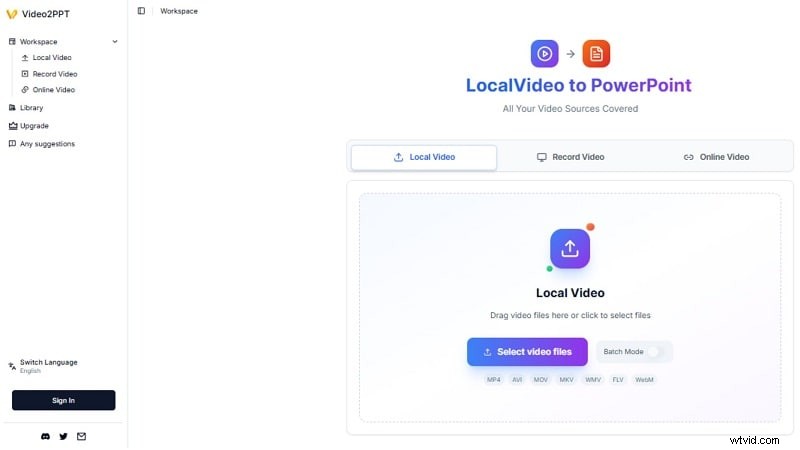The height and width of the screenshot is (450, 800).
Task: Open the Discord icon link
Action: 45,437
